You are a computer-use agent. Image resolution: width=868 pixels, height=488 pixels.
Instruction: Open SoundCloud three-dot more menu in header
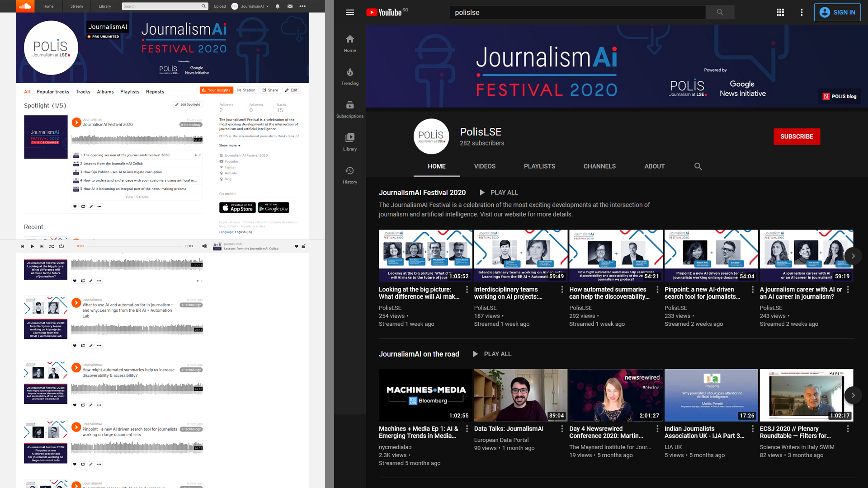point(302,6)
